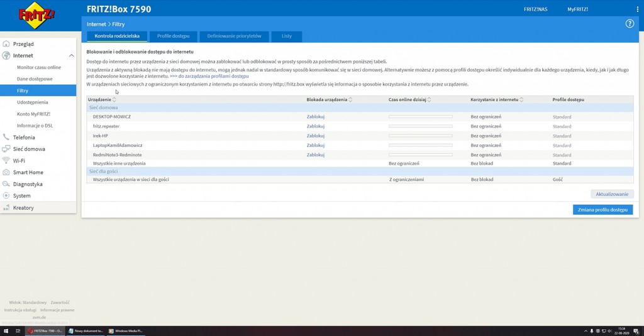Switch to Definiowanie priorytetów tab
Viewport: 644px width, 336px height.
pos(234,36)
